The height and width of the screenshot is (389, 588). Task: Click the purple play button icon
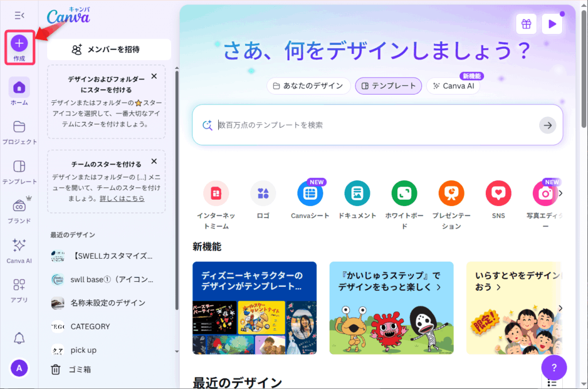pyautogui.click(x=552, y=24)
